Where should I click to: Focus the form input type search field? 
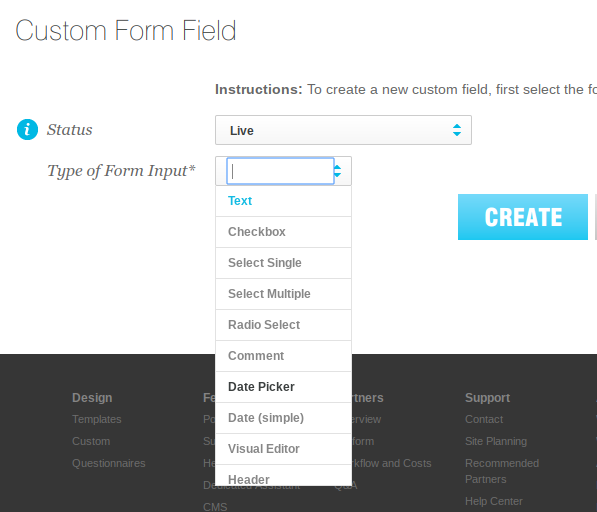coord(280,171)
